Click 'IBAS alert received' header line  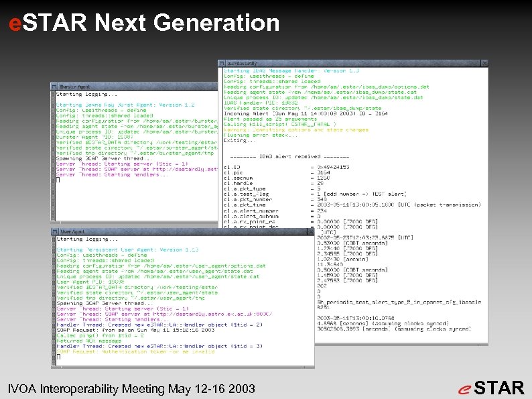click(289, 156)
